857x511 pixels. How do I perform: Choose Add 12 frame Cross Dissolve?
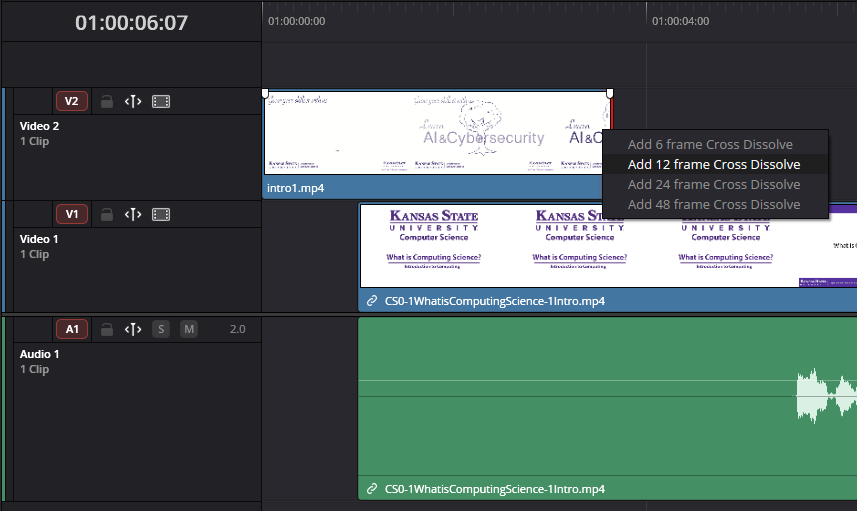coord(715,165)
